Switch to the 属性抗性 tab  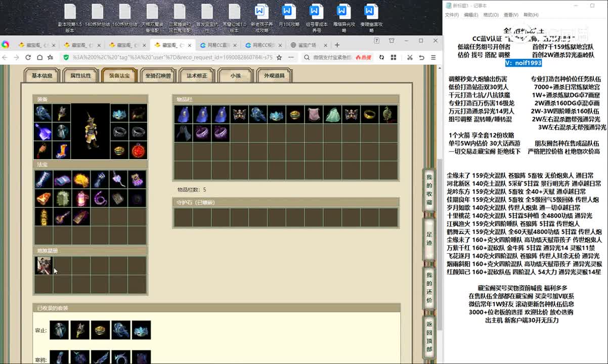(x=80, y=76)
